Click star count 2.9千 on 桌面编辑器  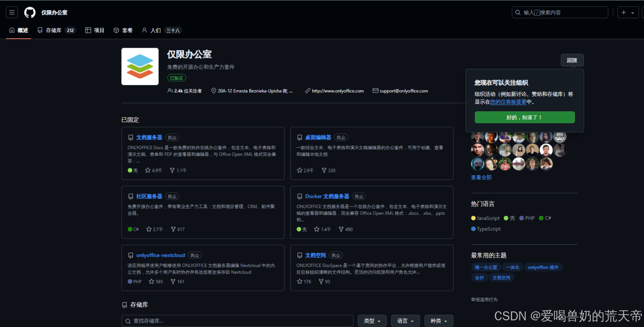click(305, 170)
